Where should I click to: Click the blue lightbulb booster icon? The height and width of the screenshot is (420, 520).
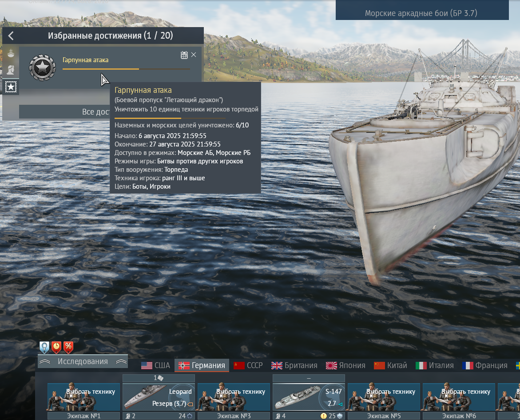[x=44, y=347]
